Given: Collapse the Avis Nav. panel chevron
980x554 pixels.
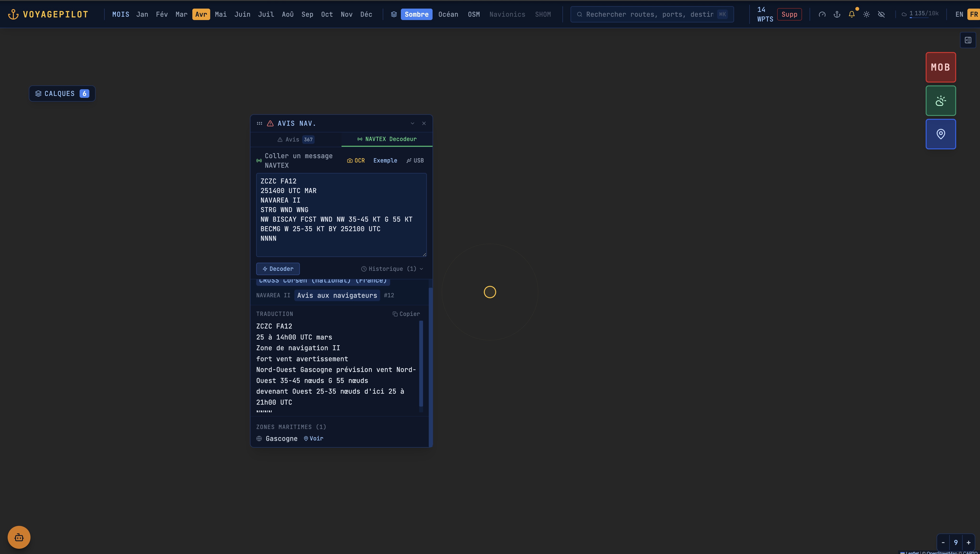Looking at the screenshot, I should (412, 123).
